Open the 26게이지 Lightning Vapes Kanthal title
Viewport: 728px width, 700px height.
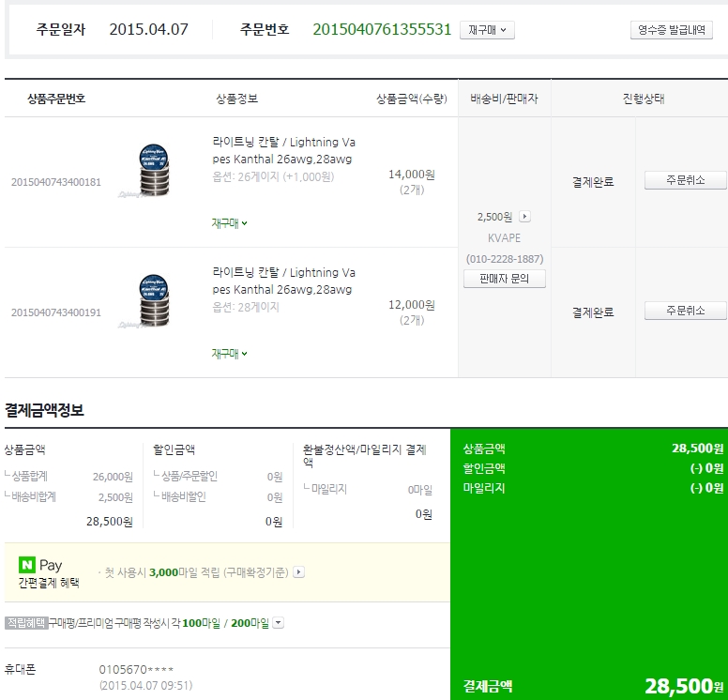[x=283, y=151]
